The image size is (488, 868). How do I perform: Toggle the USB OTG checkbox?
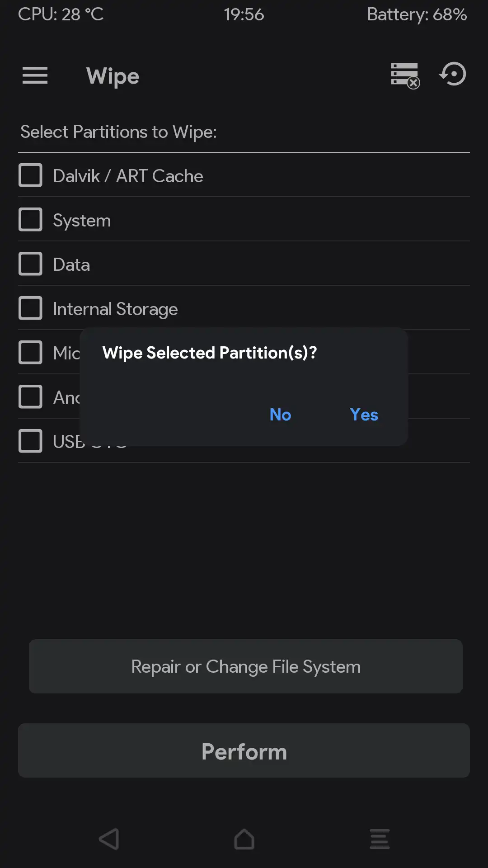pos(30,441)
